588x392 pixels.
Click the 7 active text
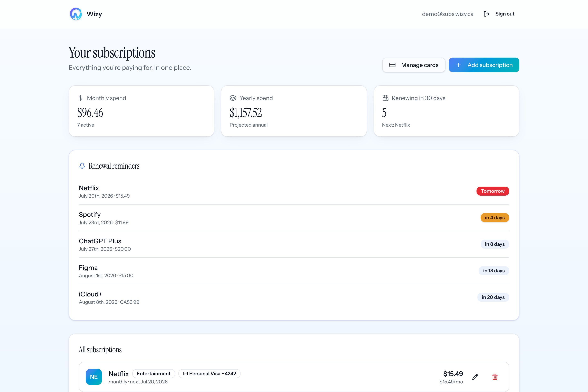pos(86,125)
